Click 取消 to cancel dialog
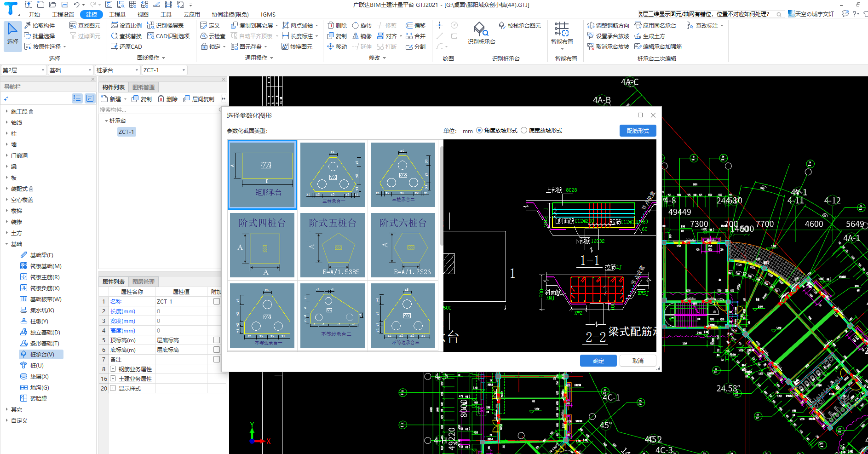The height and width of the screenshot is (454, 868). point(638,361)
